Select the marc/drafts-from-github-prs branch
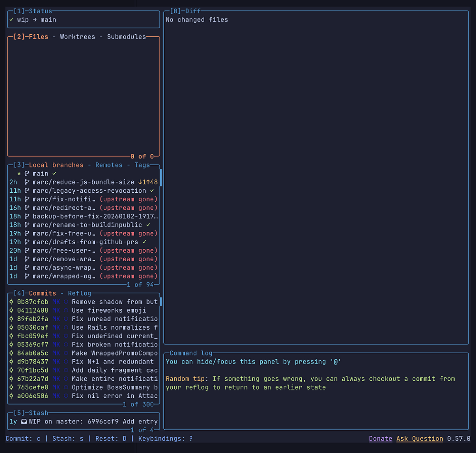 (x=85, y=242)
